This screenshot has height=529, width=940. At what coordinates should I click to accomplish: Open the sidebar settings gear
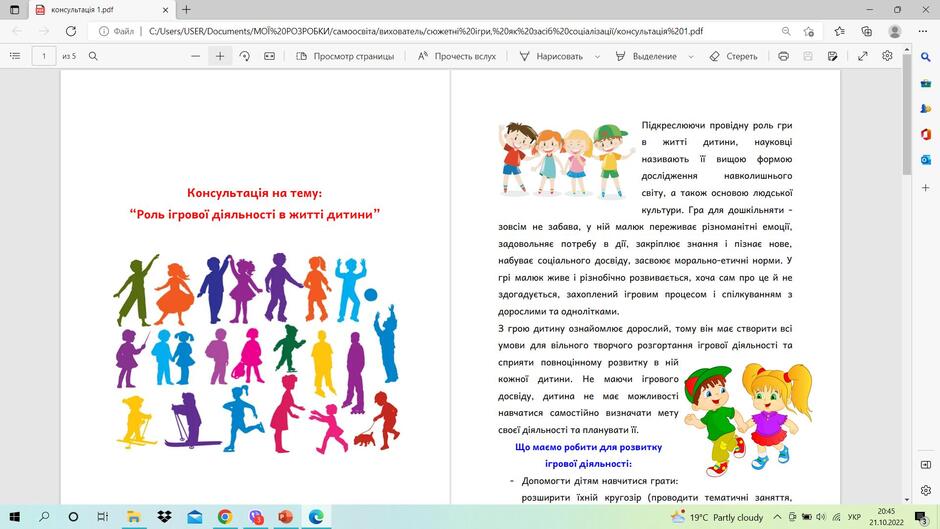point(926,490)
